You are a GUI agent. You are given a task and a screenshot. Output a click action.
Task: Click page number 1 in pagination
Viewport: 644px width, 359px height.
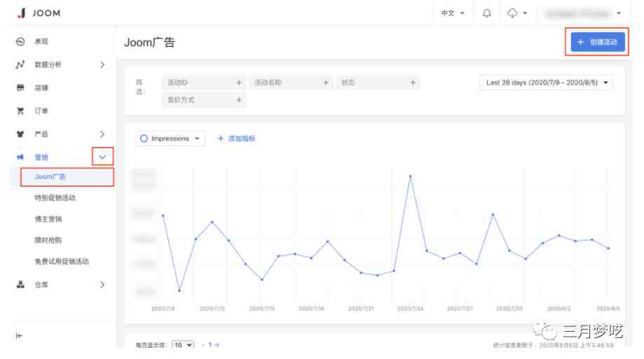tap(210, 345)
